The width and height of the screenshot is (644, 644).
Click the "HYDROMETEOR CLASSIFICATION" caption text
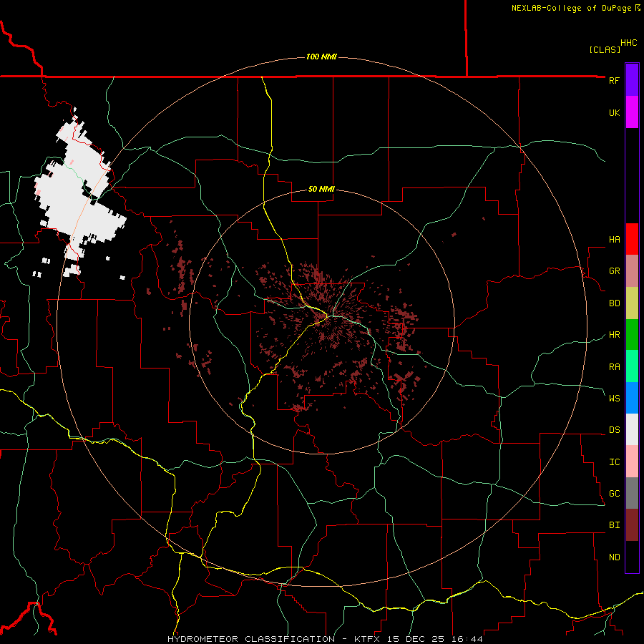click(x=251, y=639)
